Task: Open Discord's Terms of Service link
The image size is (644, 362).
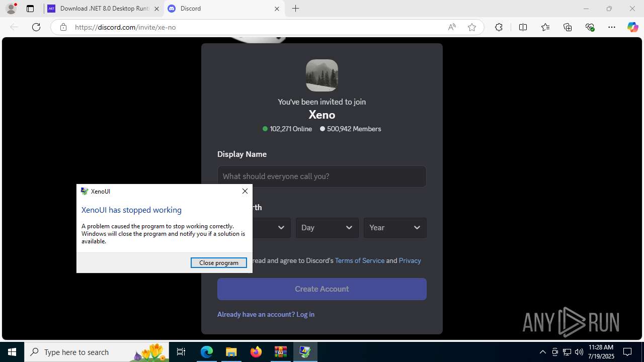Action: click(360, 260)
